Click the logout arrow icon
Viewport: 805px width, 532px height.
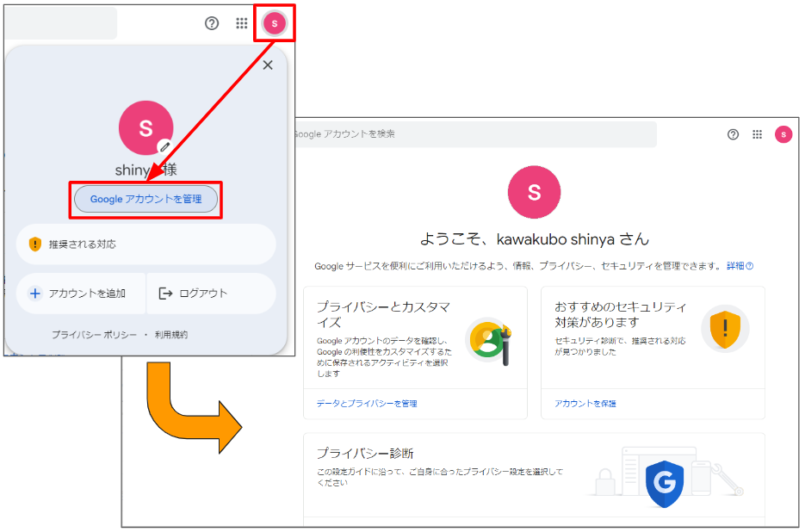(165, 294)
